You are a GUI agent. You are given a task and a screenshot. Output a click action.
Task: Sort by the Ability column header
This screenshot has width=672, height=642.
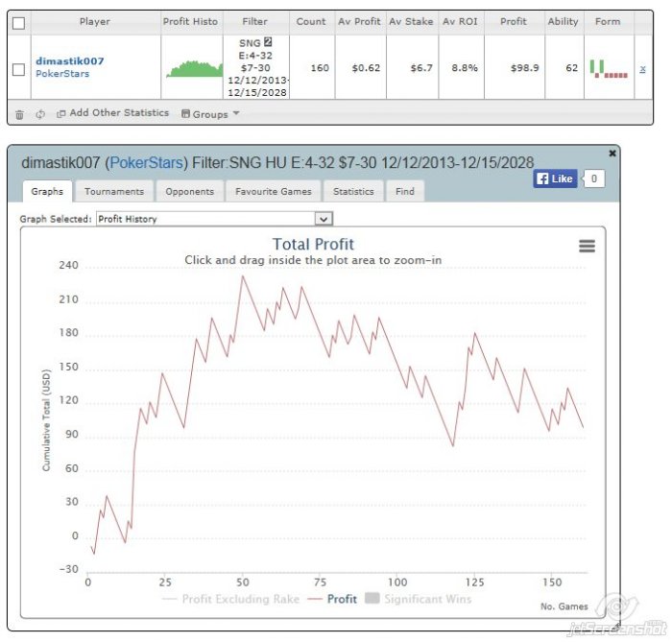564,21
